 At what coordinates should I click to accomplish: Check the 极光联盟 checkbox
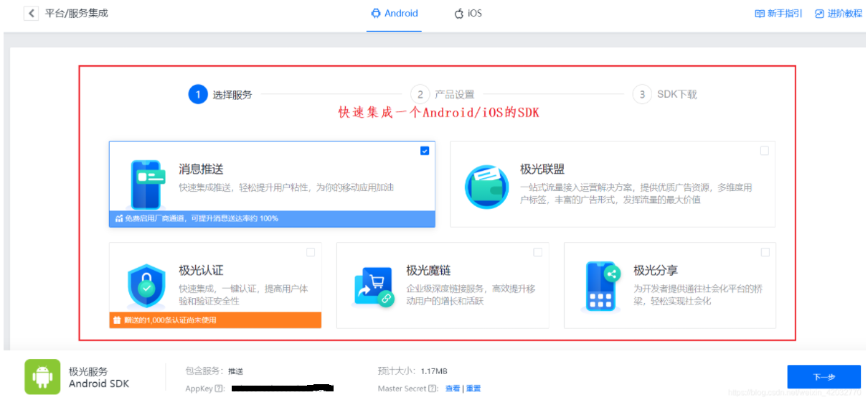pyautogui.click(x=765, y=151)
